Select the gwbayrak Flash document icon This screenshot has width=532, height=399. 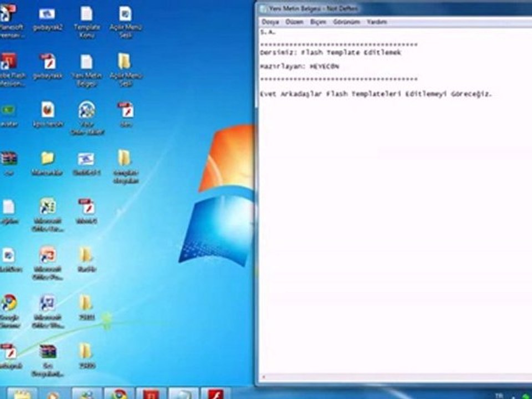[48, 66]
